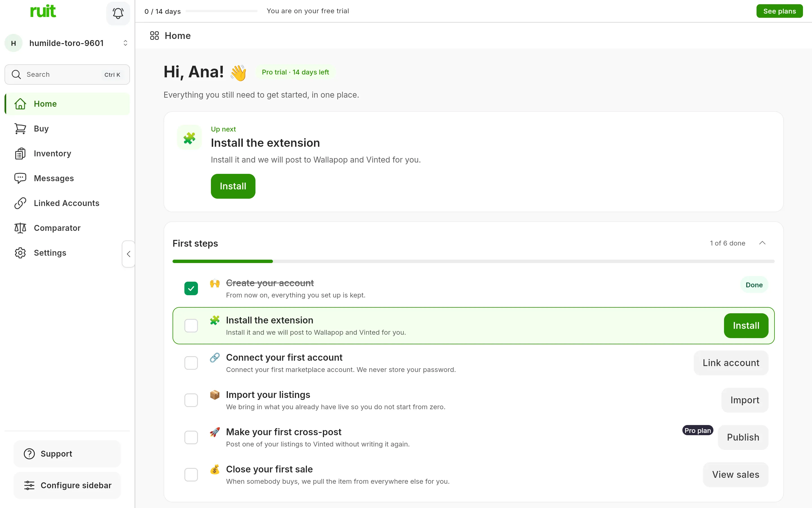Click the raised hands emoji by Create your account
Viewport: 812px width, 508px height.
click(215, 283)
